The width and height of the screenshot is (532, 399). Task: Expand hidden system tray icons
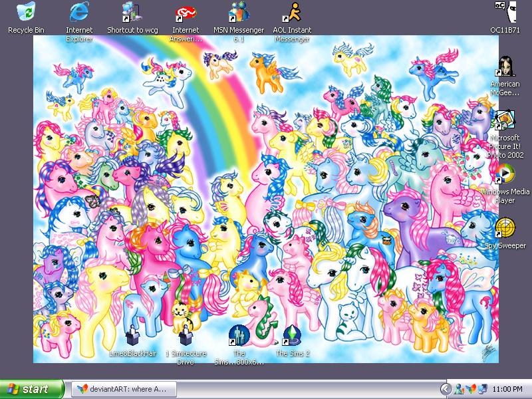446,389
